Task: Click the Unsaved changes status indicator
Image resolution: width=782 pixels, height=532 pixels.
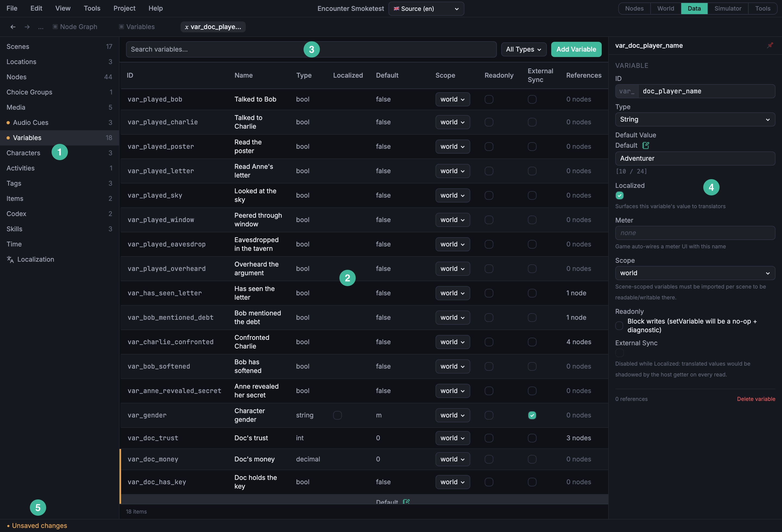Action: coord(37,525)
